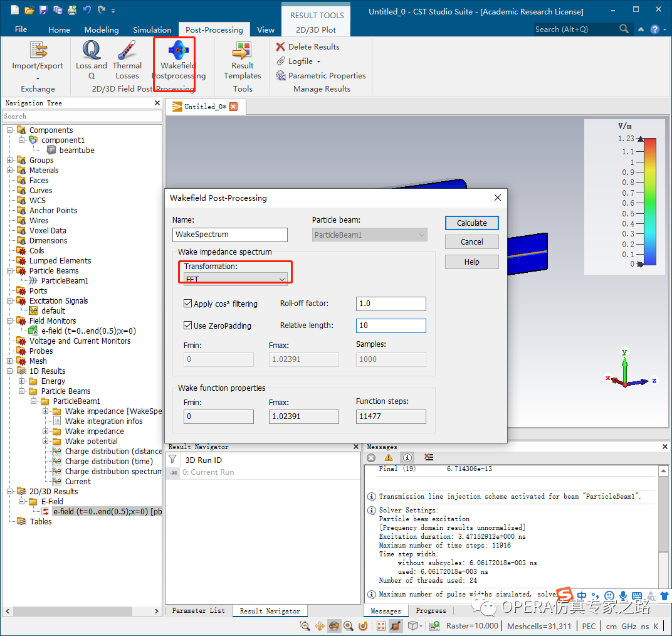Close the Untitled_0 document tab
The height and width of the screenshot is (636, 672).
[x=233, y=107]
